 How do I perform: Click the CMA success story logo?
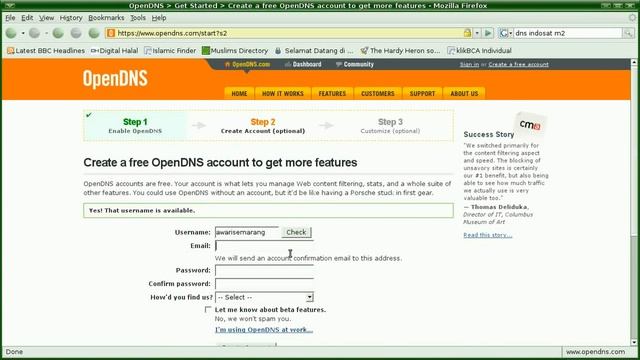pos(530,125)
